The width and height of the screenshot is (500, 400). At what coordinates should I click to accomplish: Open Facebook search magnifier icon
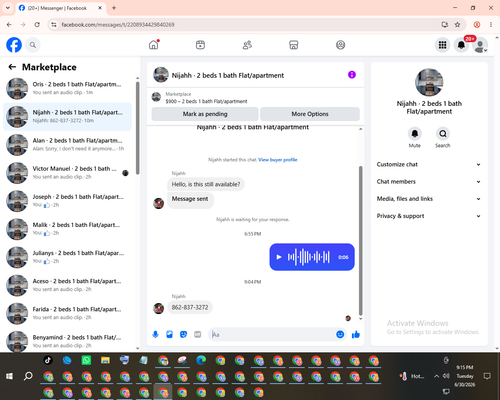(x=33, y=45)
